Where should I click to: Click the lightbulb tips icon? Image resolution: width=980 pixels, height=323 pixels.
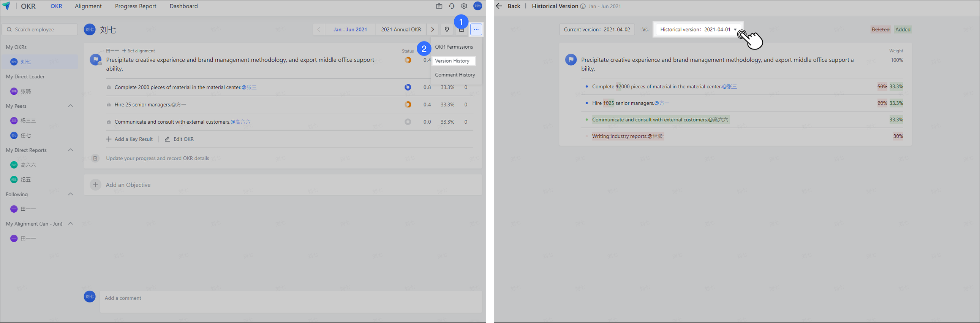447,29
